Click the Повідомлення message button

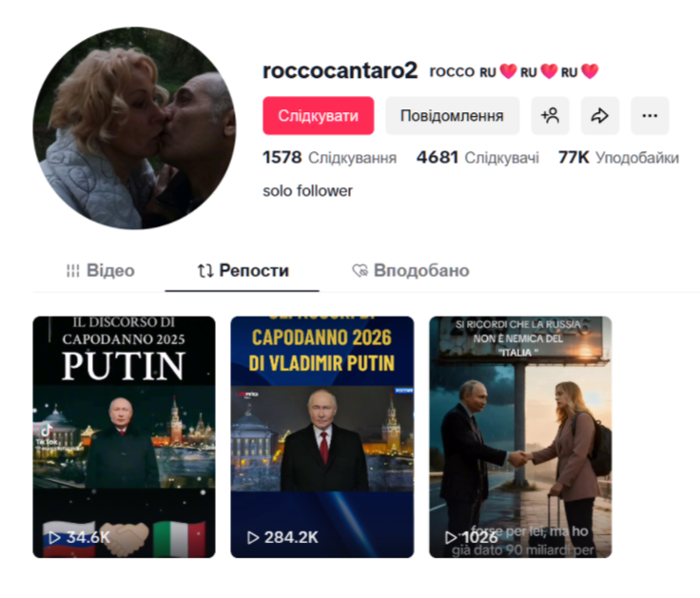pos(452,116)
